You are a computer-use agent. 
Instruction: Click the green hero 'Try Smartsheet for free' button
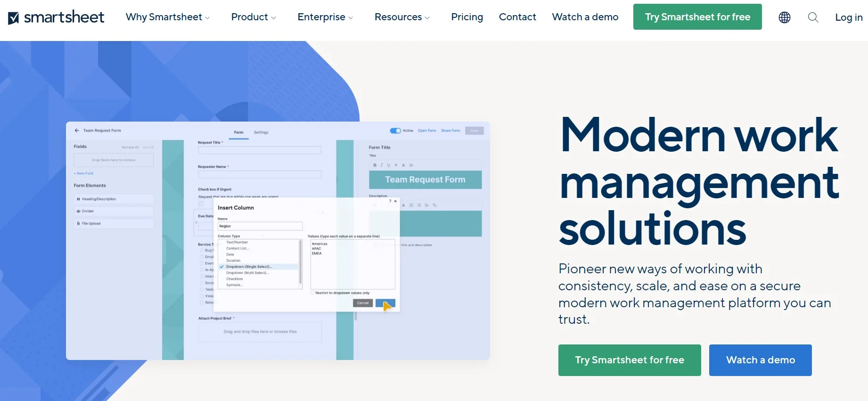629,360
